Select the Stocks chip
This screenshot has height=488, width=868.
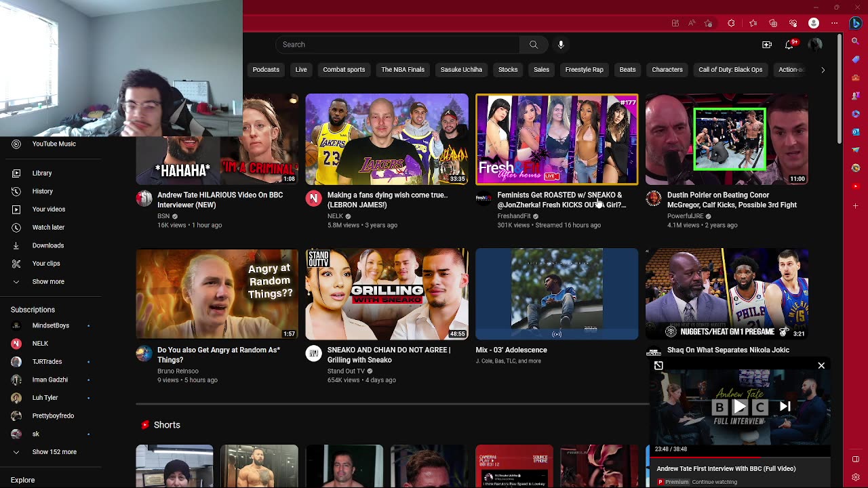point(508,70)
